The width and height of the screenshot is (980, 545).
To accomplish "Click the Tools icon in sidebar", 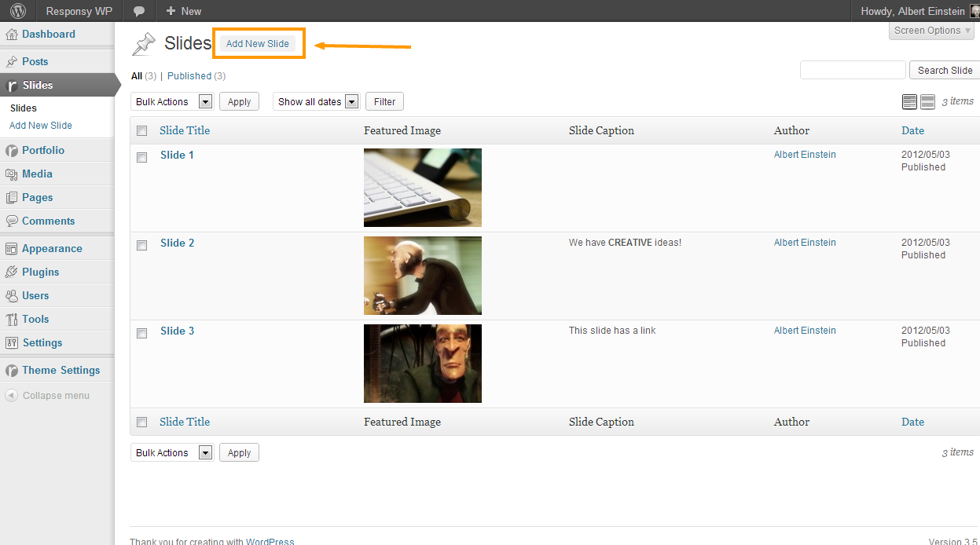I will click(x=11, y=320).
